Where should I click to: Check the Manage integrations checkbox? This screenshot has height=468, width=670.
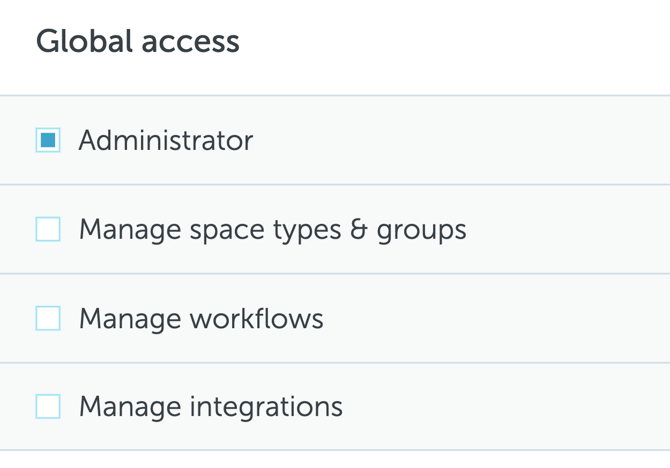pyautogui.click(x=48, y=406)
